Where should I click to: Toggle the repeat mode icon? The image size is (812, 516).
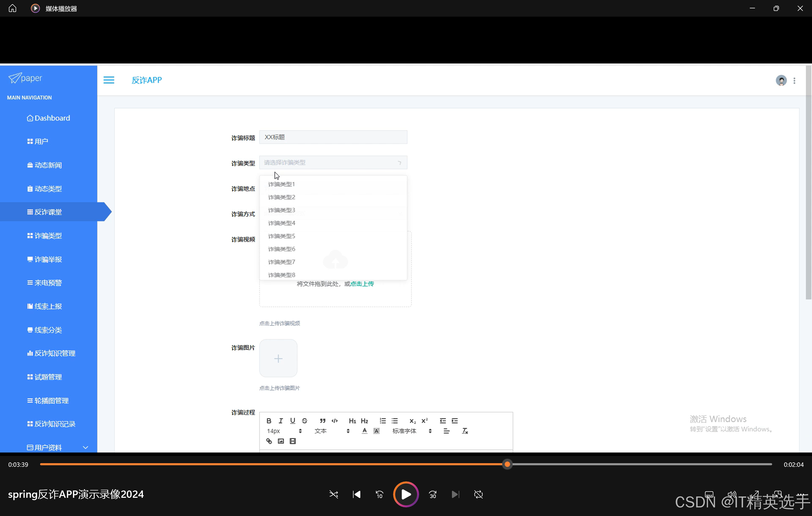point(478,494)
